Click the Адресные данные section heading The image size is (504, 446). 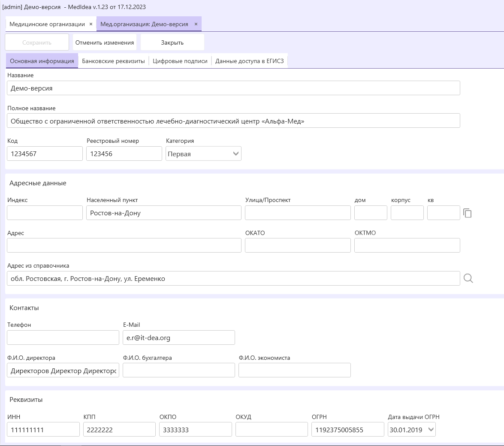[38, 183]
